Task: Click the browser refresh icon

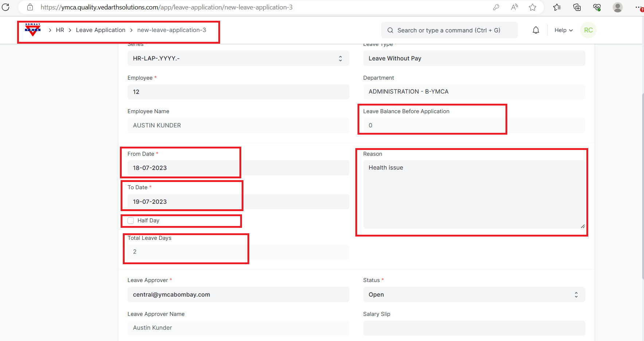Action: [6, 7]
